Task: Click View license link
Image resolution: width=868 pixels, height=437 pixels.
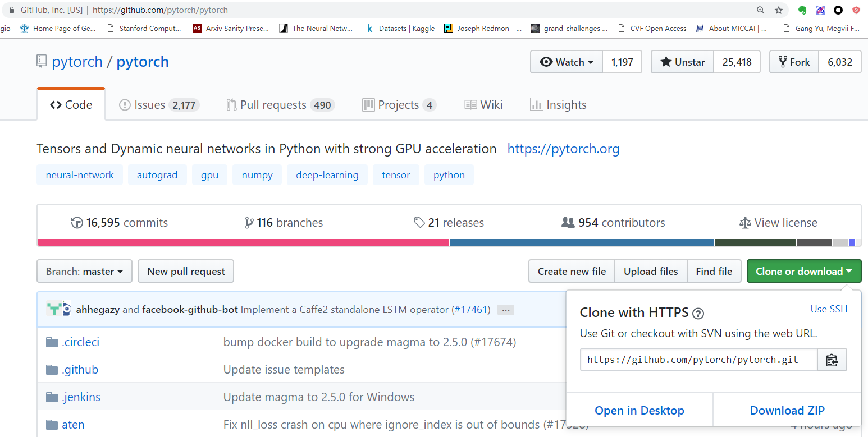Action: coord(778,223)
